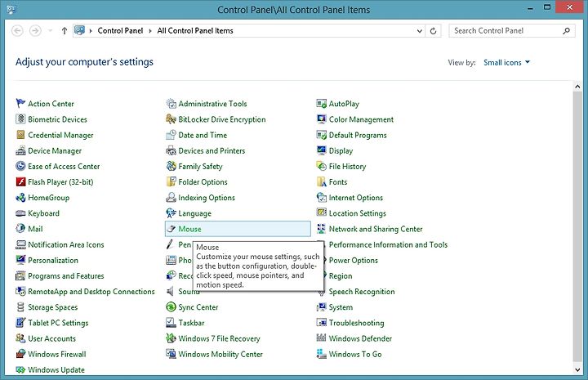The width and height of the screenshot is (588, 380).
Task: Click the scrollbar up arrow
Action: (x=577, y=87)
